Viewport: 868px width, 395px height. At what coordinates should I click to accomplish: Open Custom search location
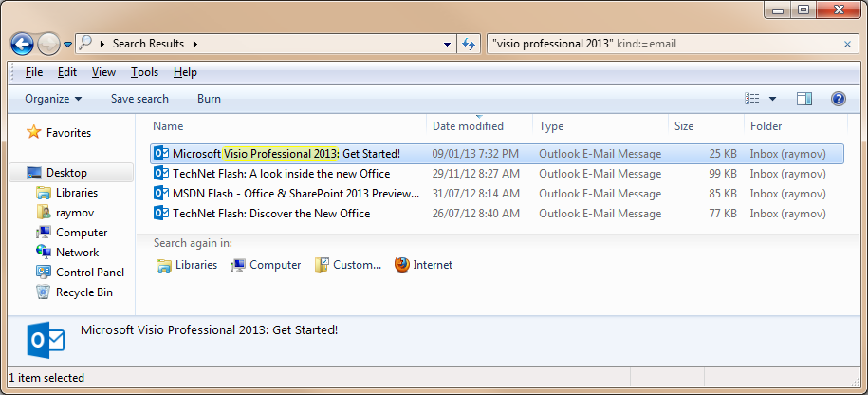(x=348, y=265)
